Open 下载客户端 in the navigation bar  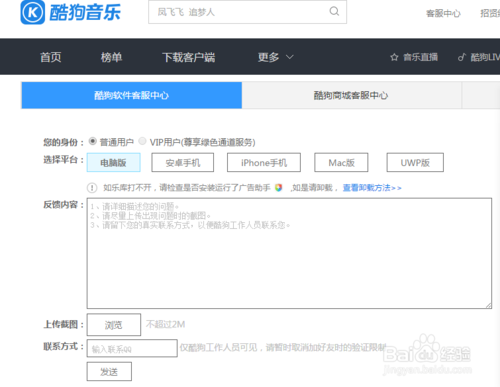coord(189,57)
